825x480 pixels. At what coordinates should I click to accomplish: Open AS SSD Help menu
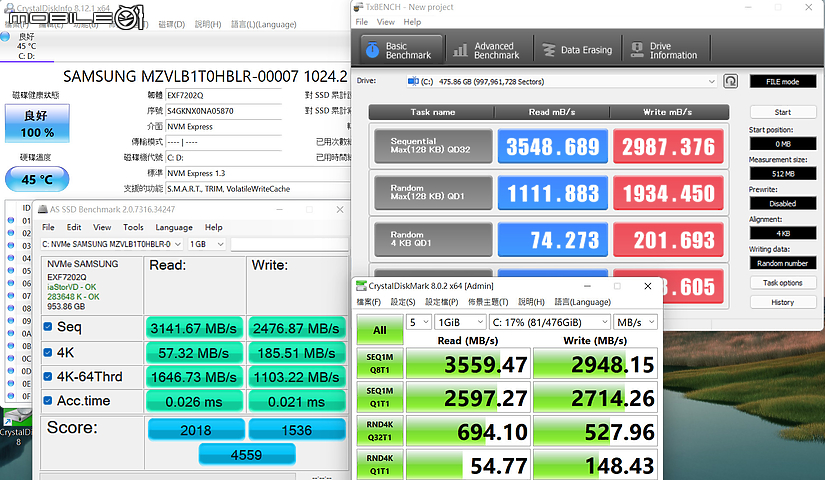(213, 227)
